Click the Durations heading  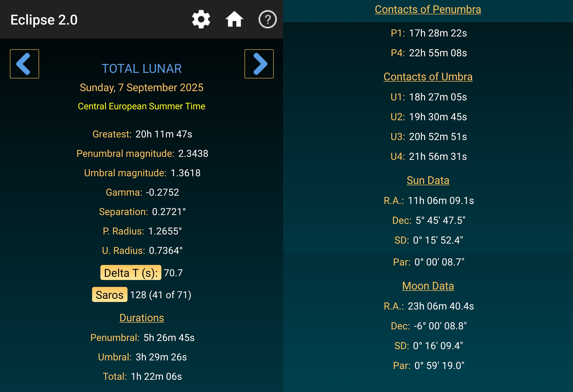[x=141, y=318]
